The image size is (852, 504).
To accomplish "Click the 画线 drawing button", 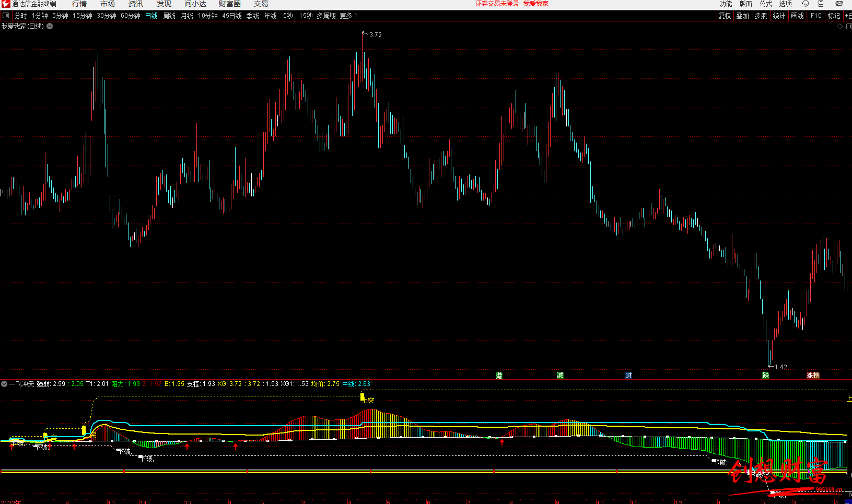I will pyautogui.click(x=797, y=16).
